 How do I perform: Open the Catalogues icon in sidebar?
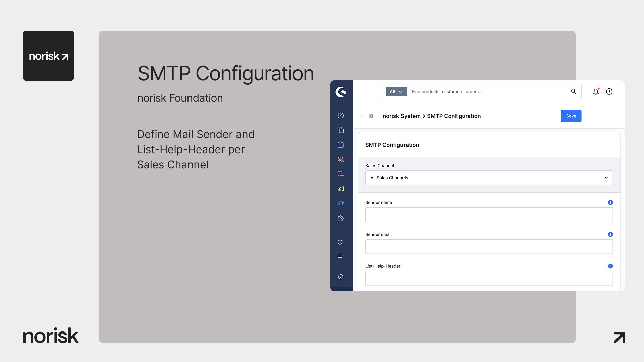pos(341,130)
